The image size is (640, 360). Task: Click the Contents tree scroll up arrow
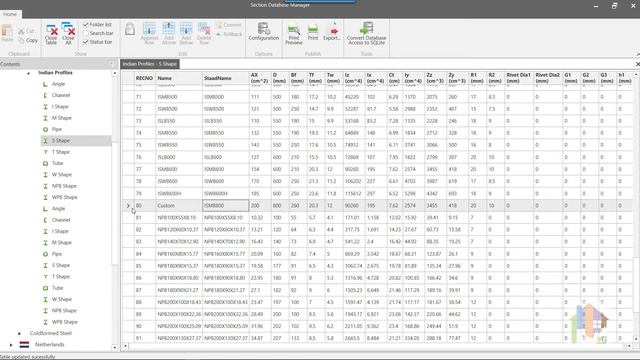[x=115, y=73]
